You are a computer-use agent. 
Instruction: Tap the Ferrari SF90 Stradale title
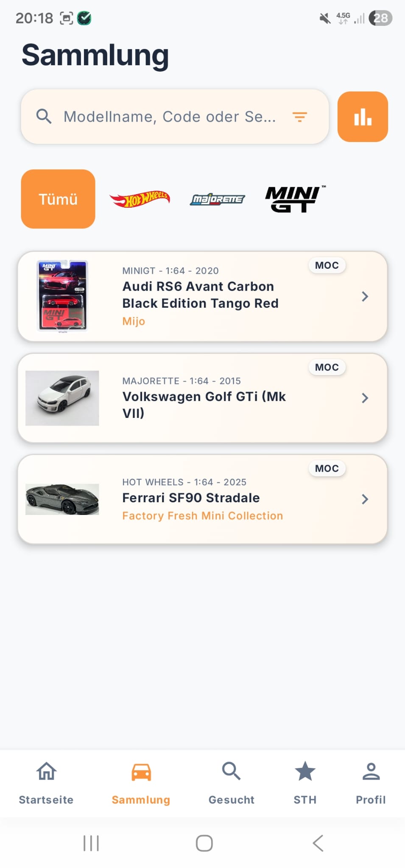point(191,498)
